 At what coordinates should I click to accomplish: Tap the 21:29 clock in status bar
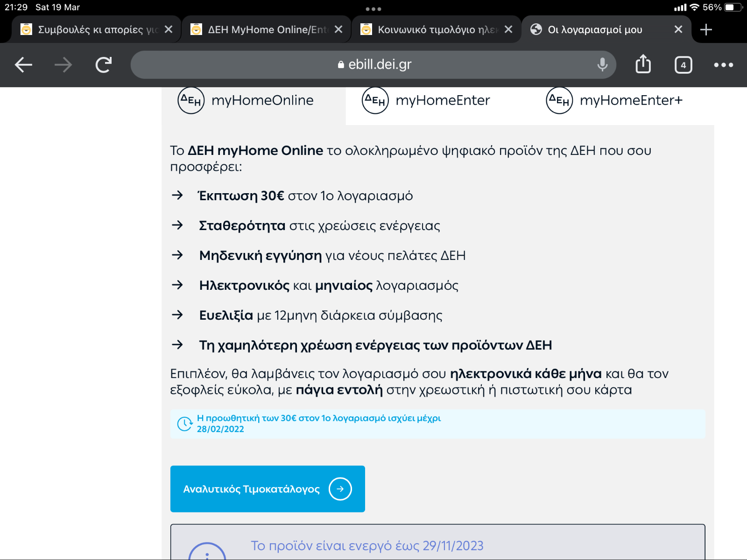16,7
